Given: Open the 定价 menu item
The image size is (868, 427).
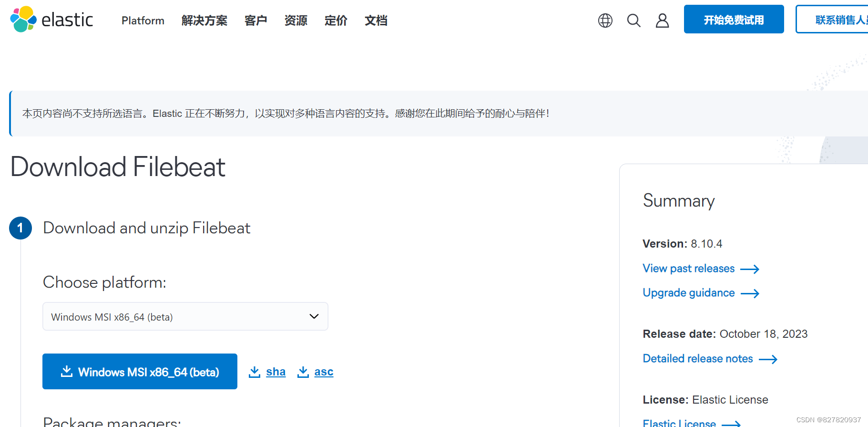Looking at the screenshot, I should click(x=336, y=21).
